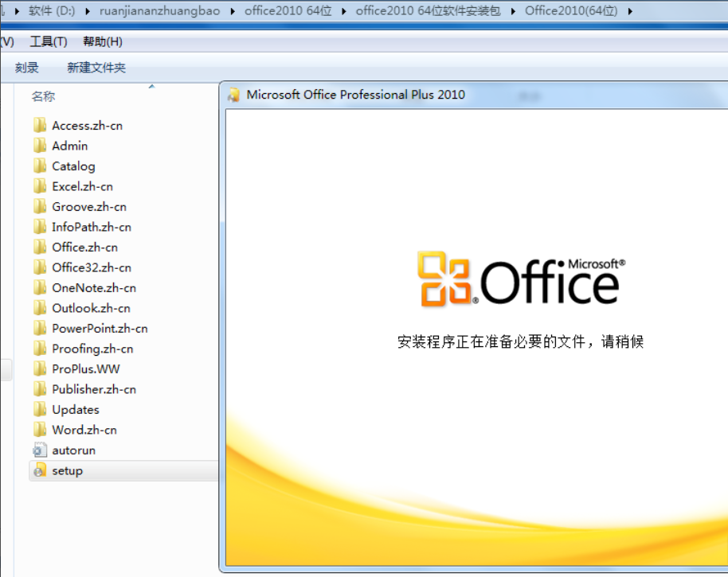Select the file name Updates
Viewport: 728px width, 577px height.
[x=76, y=410]
